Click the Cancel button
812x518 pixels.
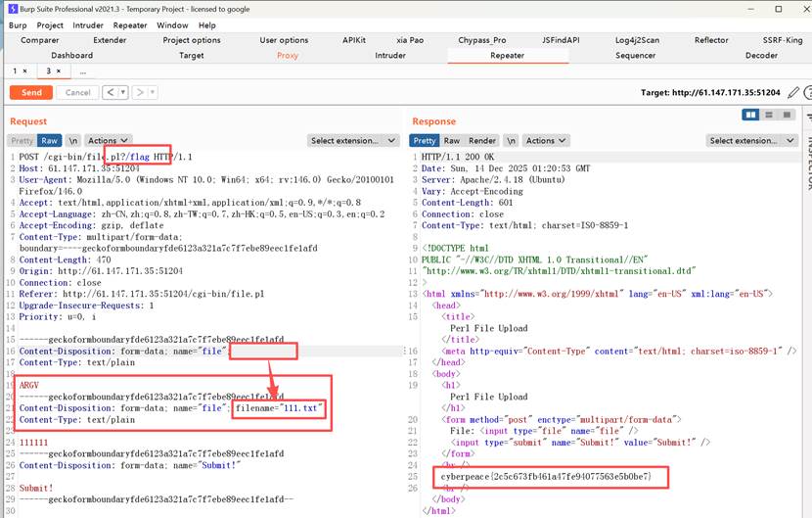pyautogui.click(x=77, y=92)
